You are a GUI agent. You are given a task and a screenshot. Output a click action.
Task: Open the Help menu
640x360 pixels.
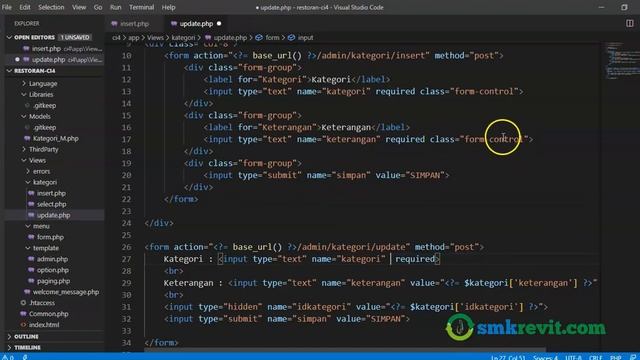pyautogui.click(x=168, y=7)
